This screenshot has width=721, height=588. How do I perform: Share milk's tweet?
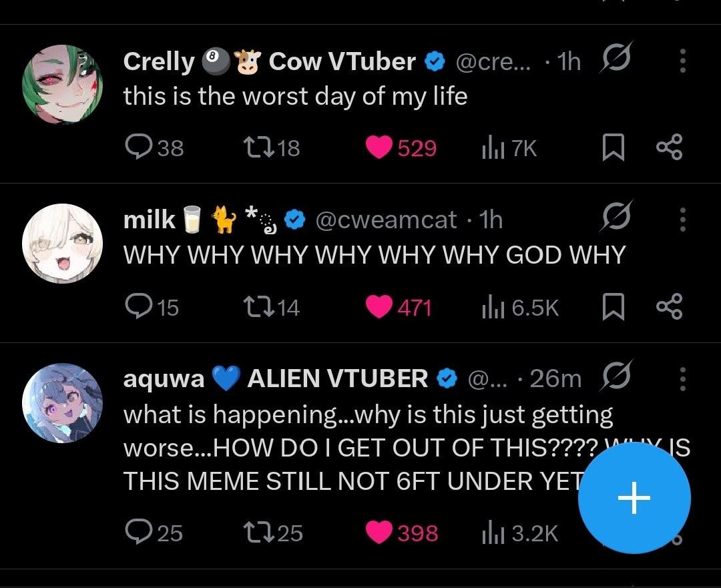(x=670, y=307)
